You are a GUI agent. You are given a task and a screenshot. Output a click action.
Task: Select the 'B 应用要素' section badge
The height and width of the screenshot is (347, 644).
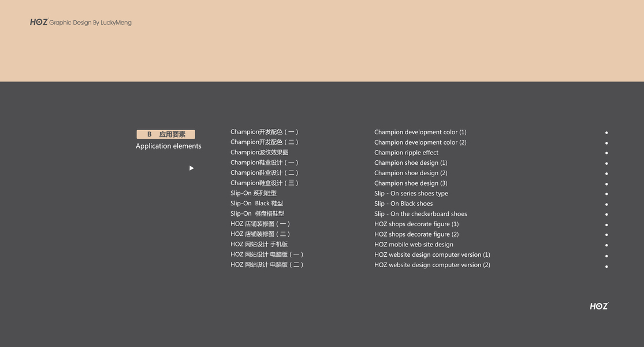166,134
